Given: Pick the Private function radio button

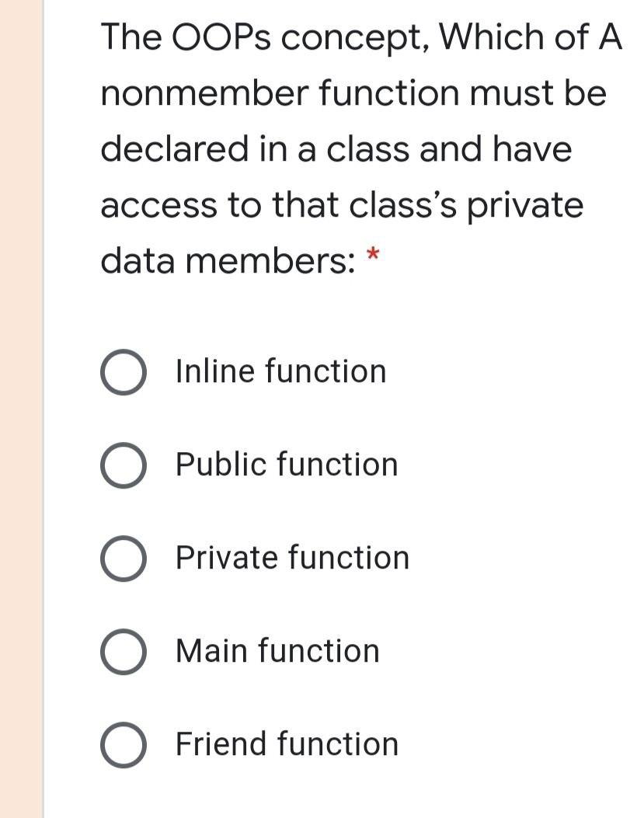Looking at the screenshot, I should click(124, 559).
